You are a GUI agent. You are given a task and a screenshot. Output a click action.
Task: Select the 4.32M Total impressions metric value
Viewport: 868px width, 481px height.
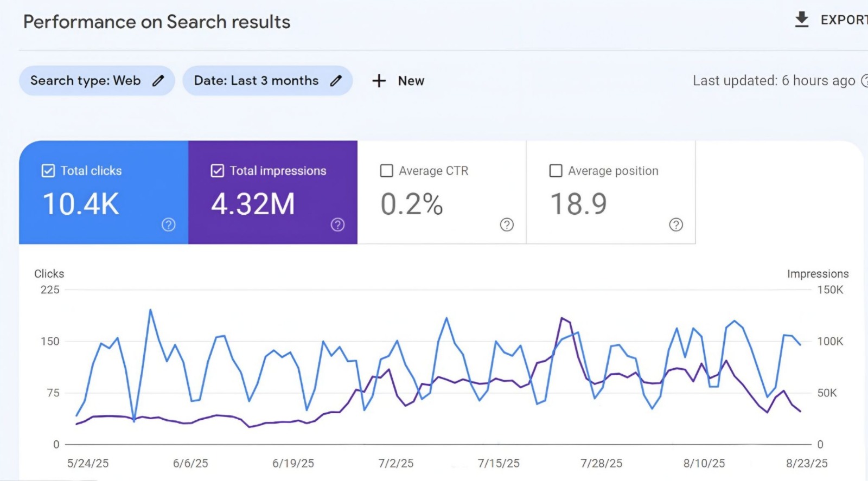tap(253, 204)
